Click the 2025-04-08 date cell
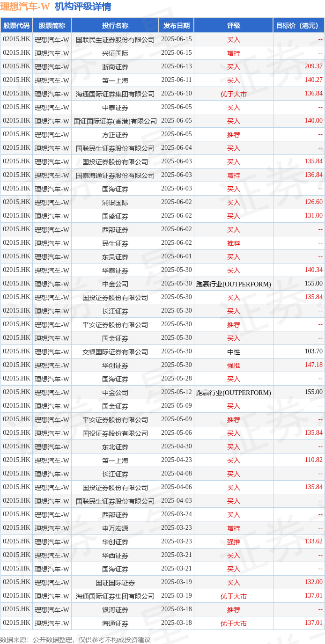 click(x=177, y=474)
